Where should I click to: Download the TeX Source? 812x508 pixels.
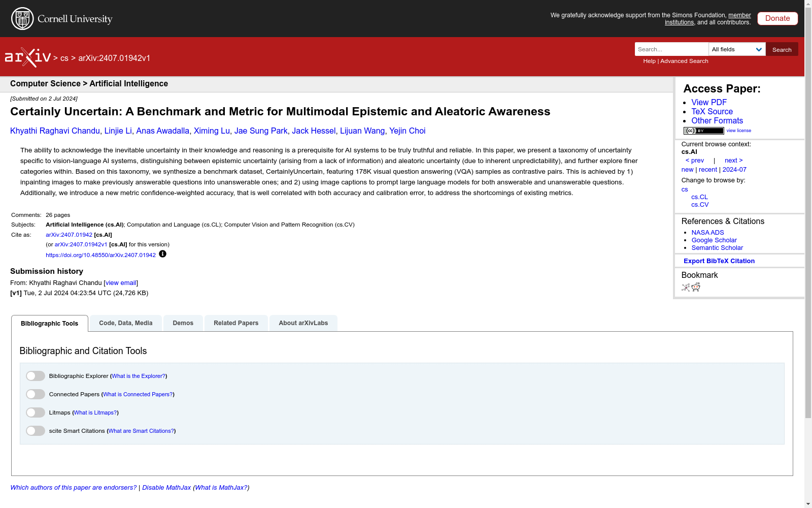tap(712, 111)
